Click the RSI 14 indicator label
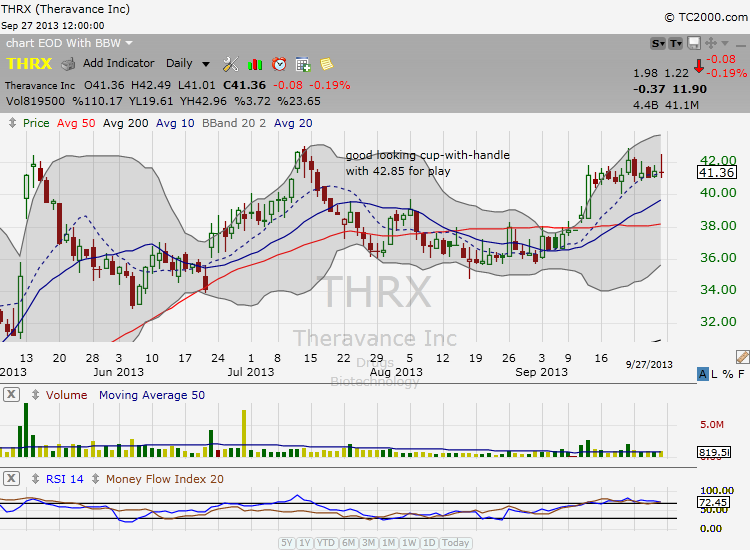The height and width of the screenshot is (550, 750). (x=65, y=479)
